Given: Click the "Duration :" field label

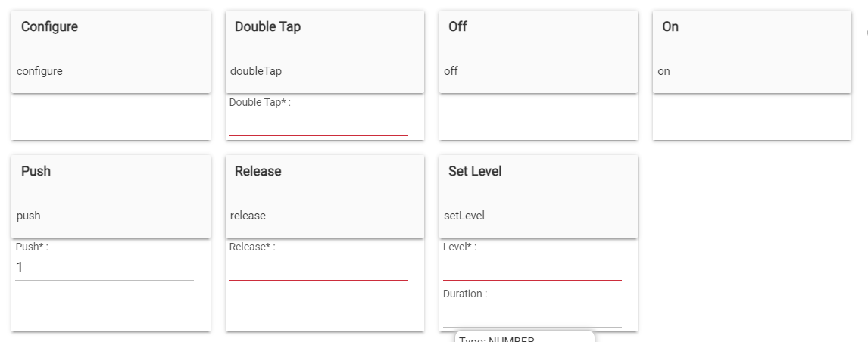Looking at the screenshot, I should pyautogui.click(x=465, y=294).
